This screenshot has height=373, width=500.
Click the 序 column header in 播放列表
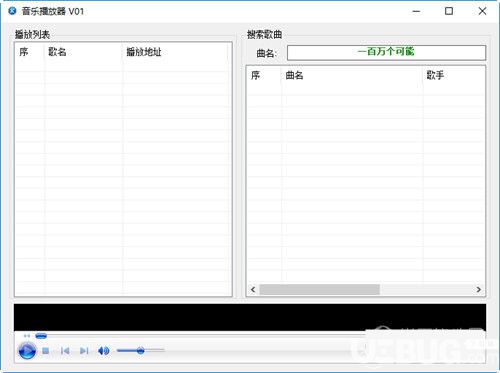coord(30,52)
